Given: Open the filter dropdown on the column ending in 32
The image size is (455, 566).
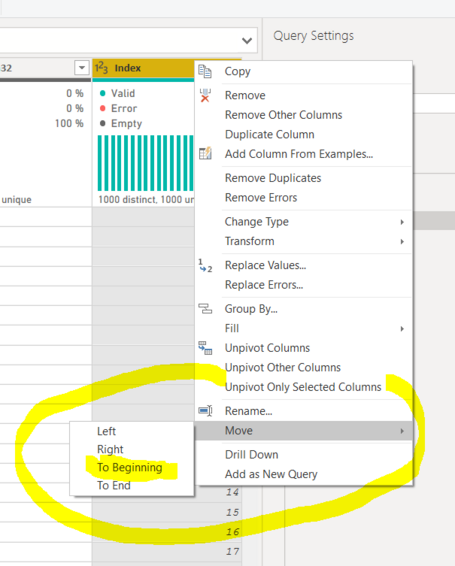Looking at the screenshot, I should 82,68.
